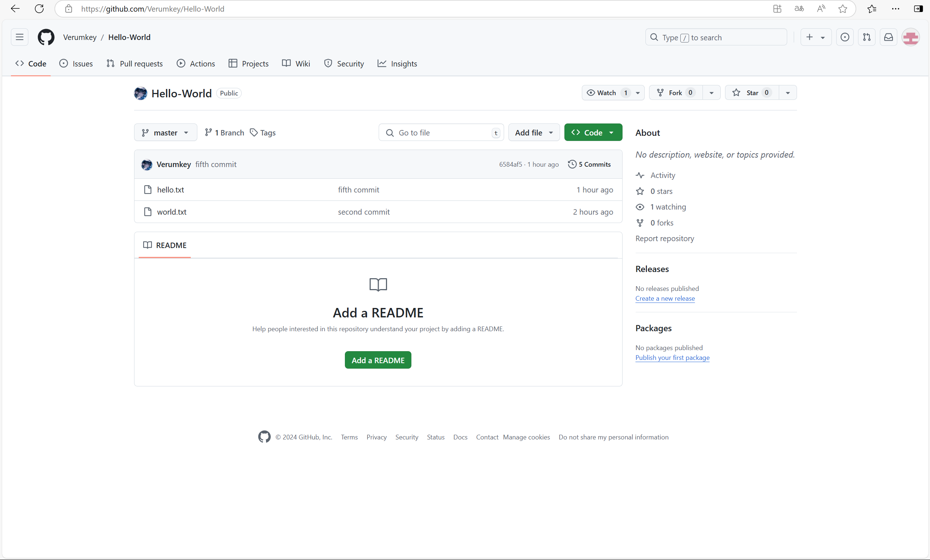Viewport: 930px width, 560px height.
Task: Select the README tab
Action: (x=165, y=245)
